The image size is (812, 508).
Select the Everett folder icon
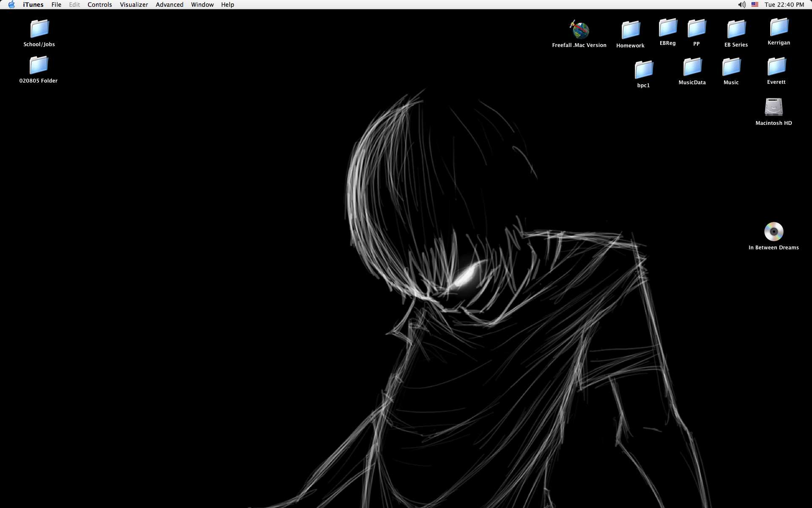point(776,66)
